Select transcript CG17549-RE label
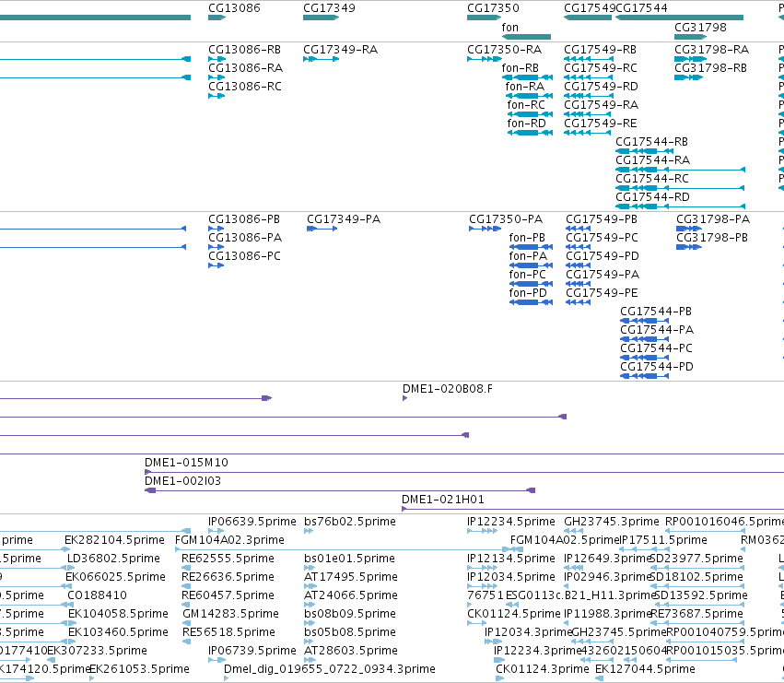The width and height of the screenshot is (784, 683). (x=600, y=124)
